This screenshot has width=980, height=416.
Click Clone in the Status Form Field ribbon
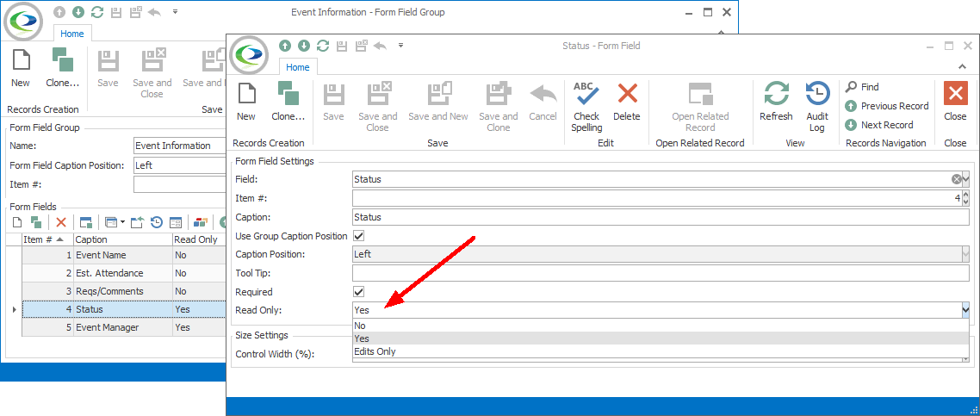point(288,101)
